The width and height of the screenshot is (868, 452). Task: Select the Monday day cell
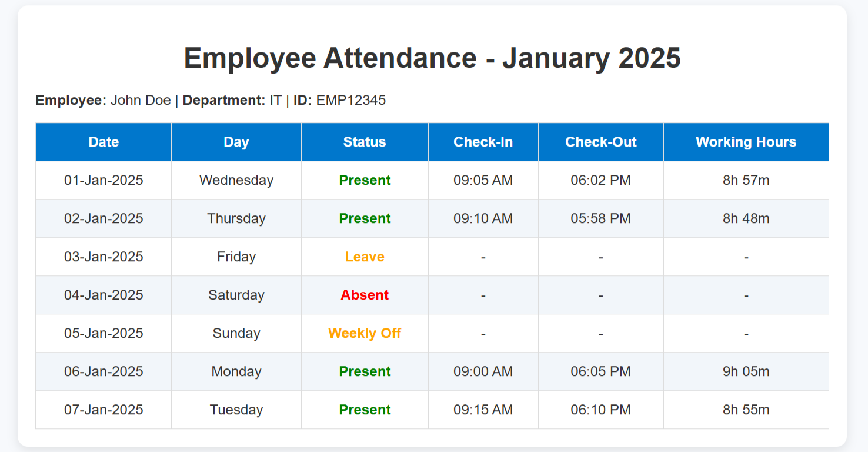236,371
